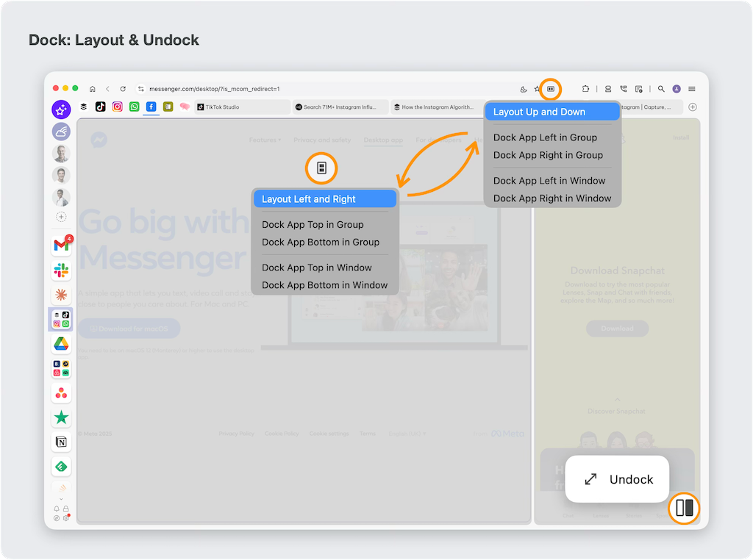Toggle dark mode moon icon
The image size is (753, 560).
point(524,89)
